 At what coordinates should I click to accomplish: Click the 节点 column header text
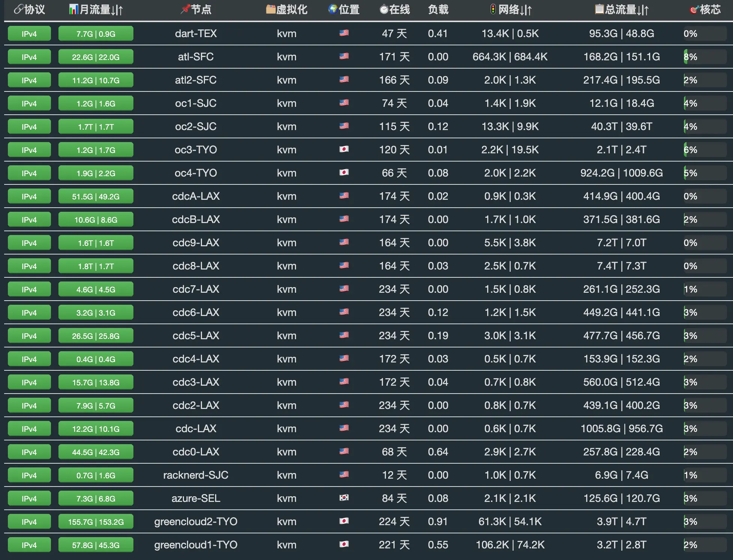201,9
